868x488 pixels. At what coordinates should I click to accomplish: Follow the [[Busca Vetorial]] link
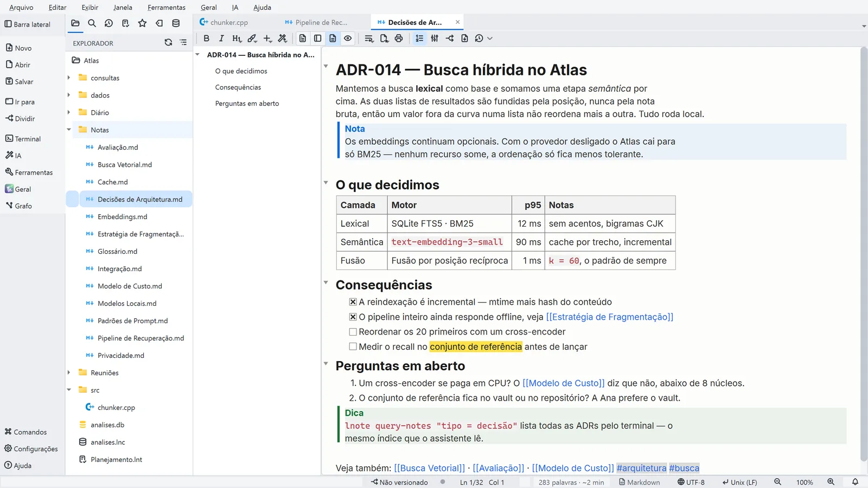[x=429, y=468]
